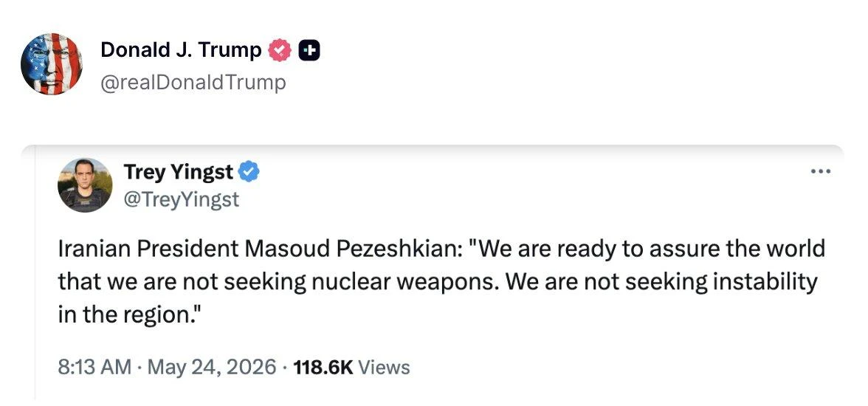
Task: Click the Views label
Action: coord(384,367)
